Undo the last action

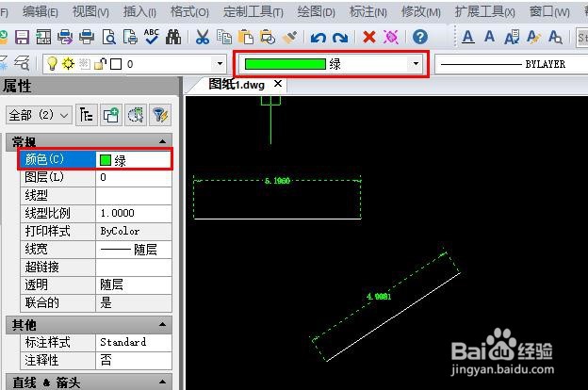coord(318,38)
